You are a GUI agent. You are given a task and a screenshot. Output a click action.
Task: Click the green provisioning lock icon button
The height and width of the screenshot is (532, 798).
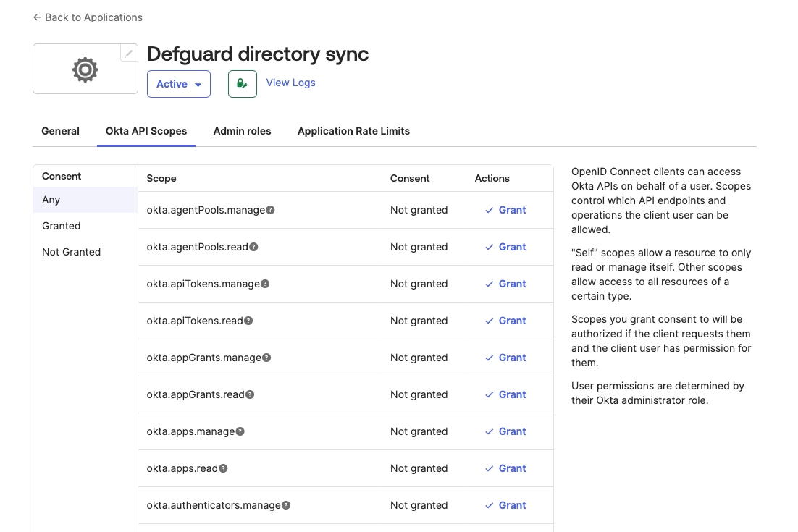(x=243, y=84)
